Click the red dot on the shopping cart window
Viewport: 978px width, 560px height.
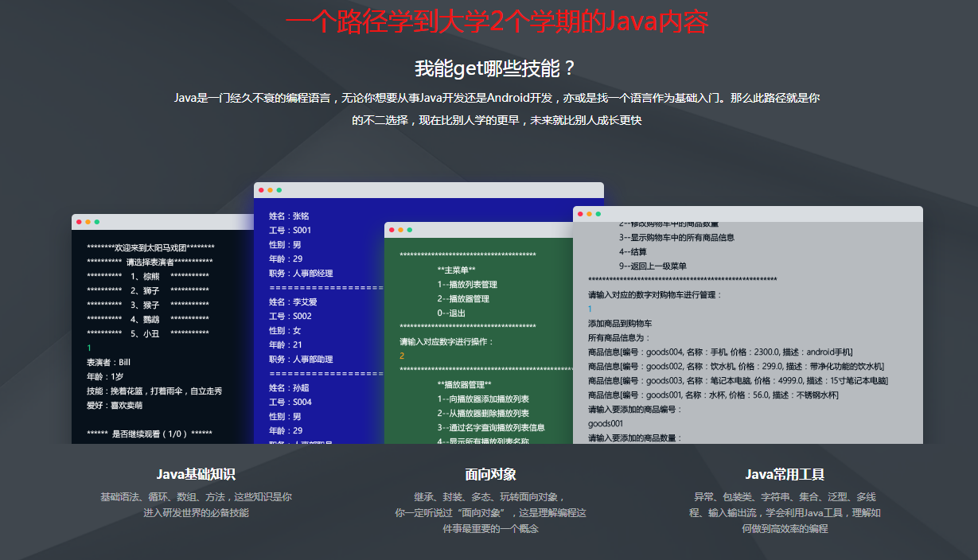coord(579,212)
